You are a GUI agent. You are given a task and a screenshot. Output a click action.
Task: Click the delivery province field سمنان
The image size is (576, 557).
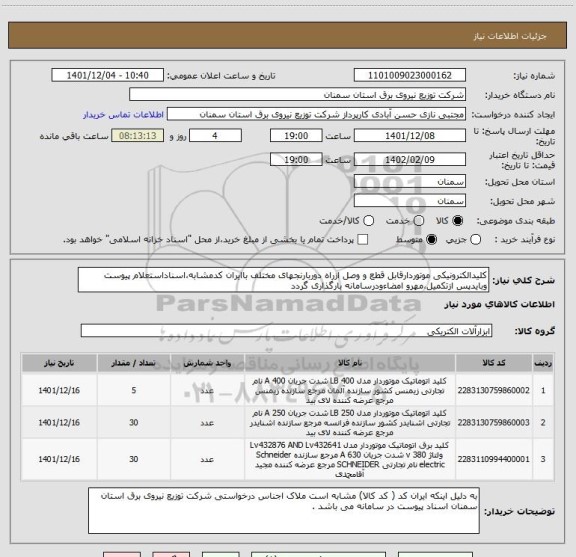pyautogui.click(x=410, y=182)
